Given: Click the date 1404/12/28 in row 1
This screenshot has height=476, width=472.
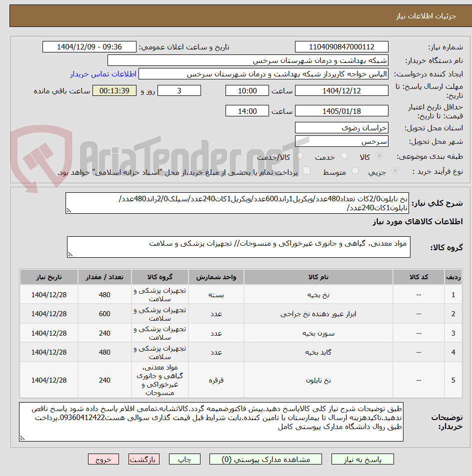Looking at the screenshot, I should coord(49,295).
